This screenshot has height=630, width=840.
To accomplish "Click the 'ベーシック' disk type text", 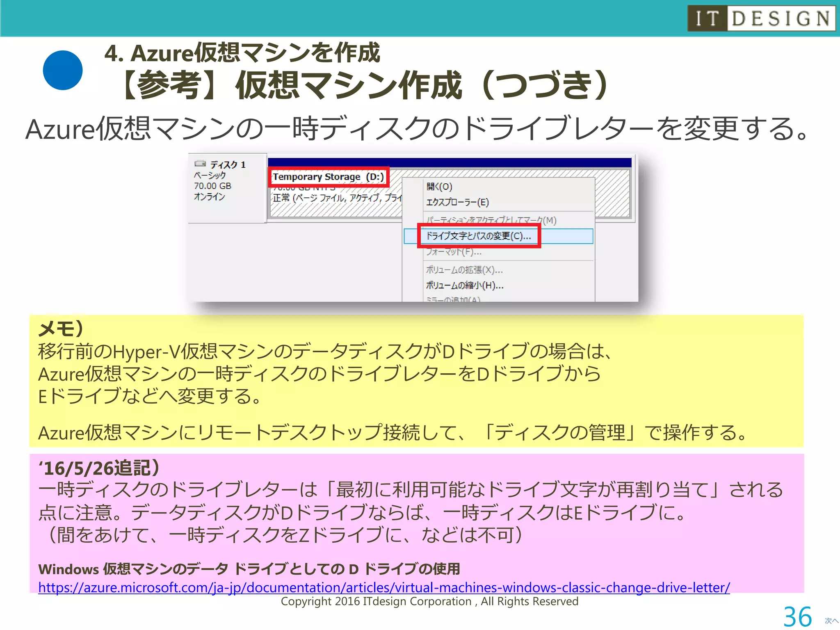I will (210, 175).
